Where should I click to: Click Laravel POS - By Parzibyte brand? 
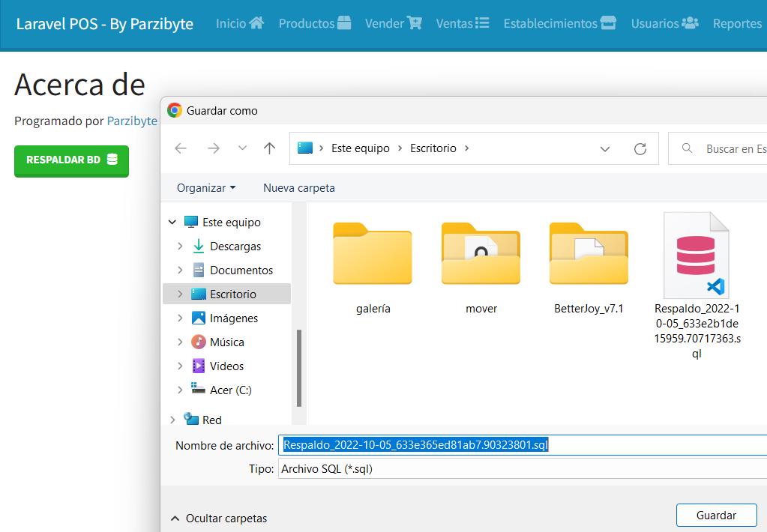tap(105, 23)
